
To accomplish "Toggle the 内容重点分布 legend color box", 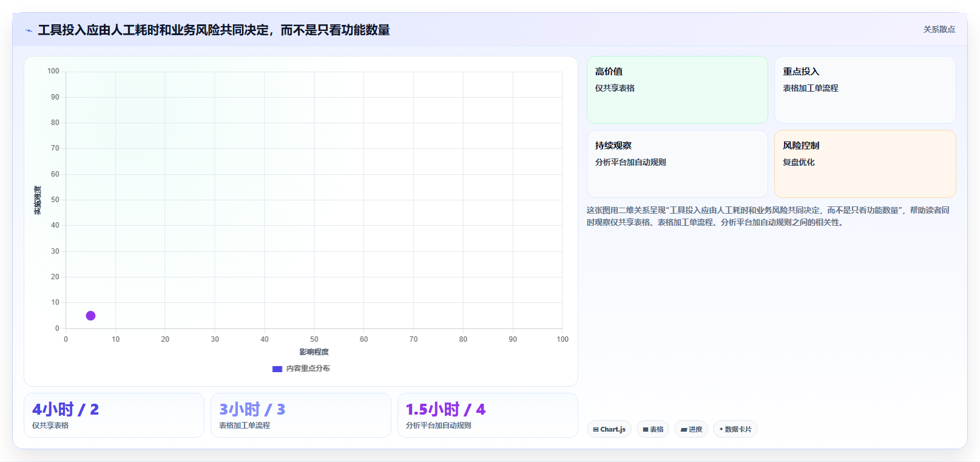I will 277,369.
